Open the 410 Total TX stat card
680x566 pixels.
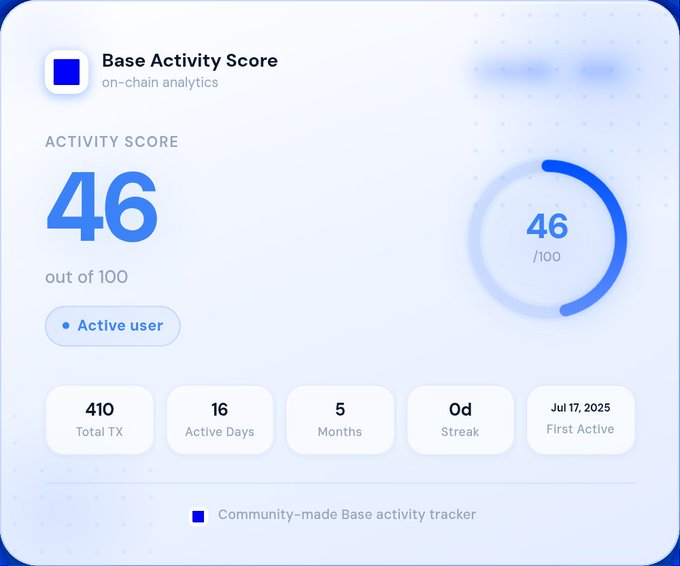tap(100, 420)
